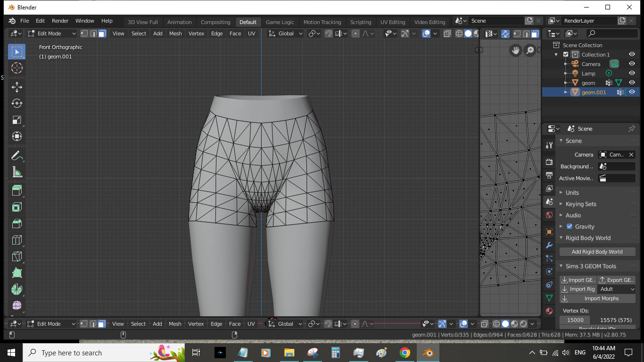Viewport: 644px width, 362px height.
Task: Pick the Scale tool
Action: [17, 120]
